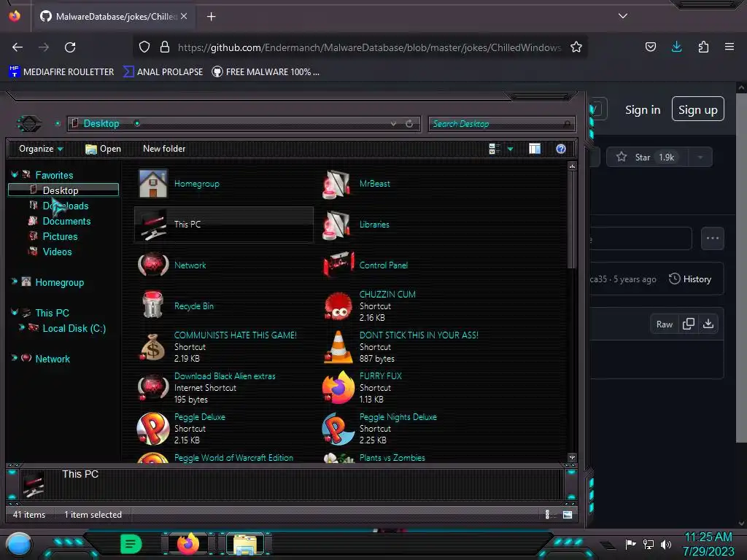Select the Network globe icon in file list
The image size is (747, 560).
coord(153,265)
